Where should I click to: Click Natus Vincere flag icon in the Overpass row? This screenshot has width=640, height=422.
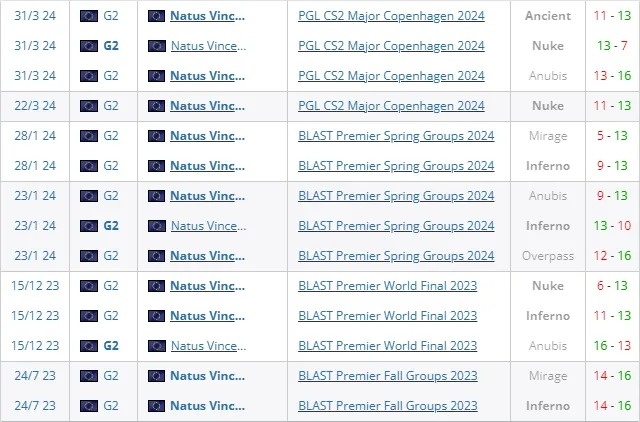[156, 256]
